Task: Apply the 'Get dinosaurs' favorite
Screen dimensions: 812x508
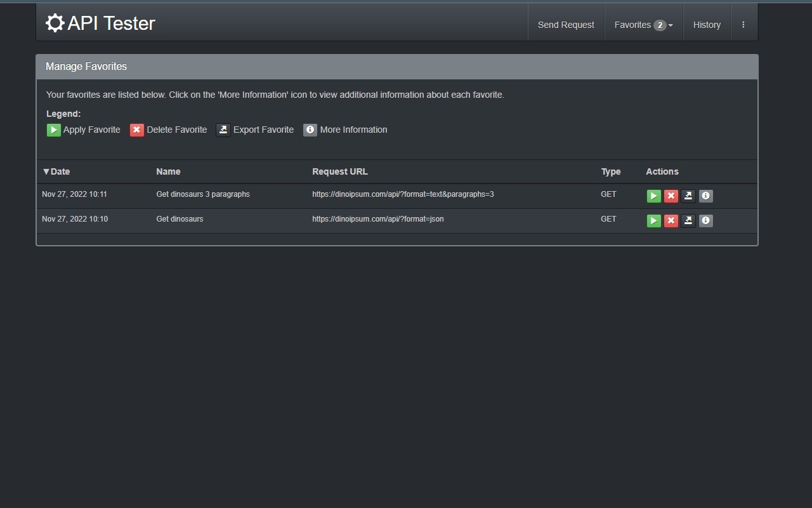Action: (x=653, y=220)
